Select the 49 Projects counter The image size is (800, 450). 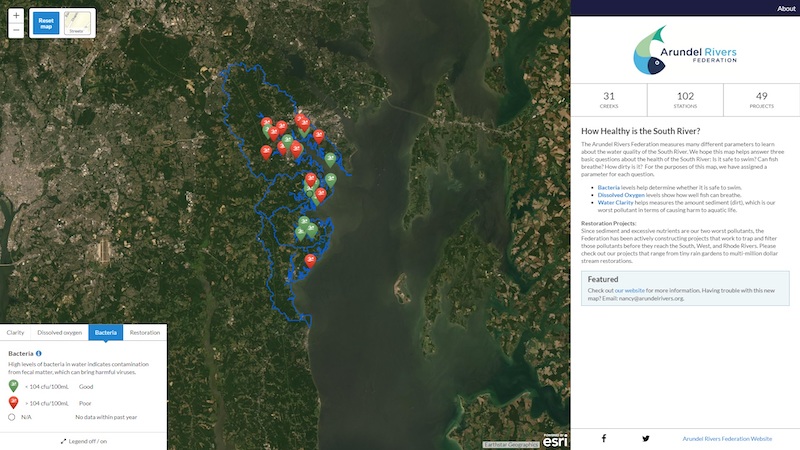point(761,100)
